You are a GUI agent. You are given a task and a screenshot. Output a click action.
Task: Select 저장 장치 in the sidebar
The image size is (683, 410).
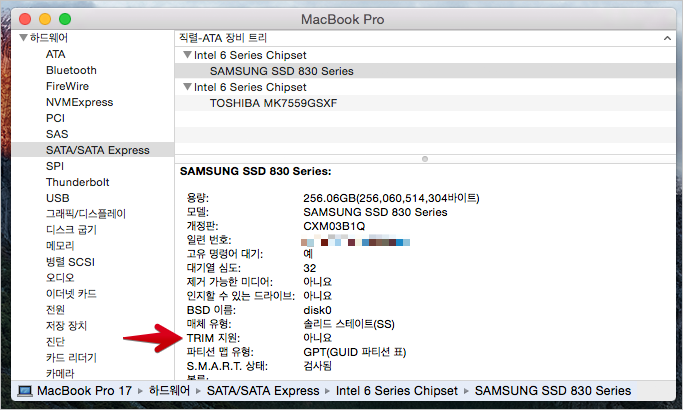coord(67,325)
